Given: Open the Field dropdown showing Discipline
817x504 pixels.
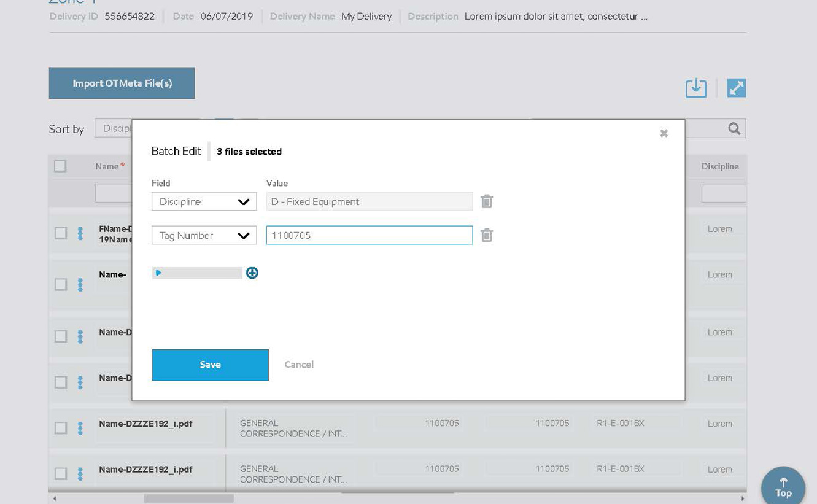Looking at the screenshot, I should tap(204, 201).
